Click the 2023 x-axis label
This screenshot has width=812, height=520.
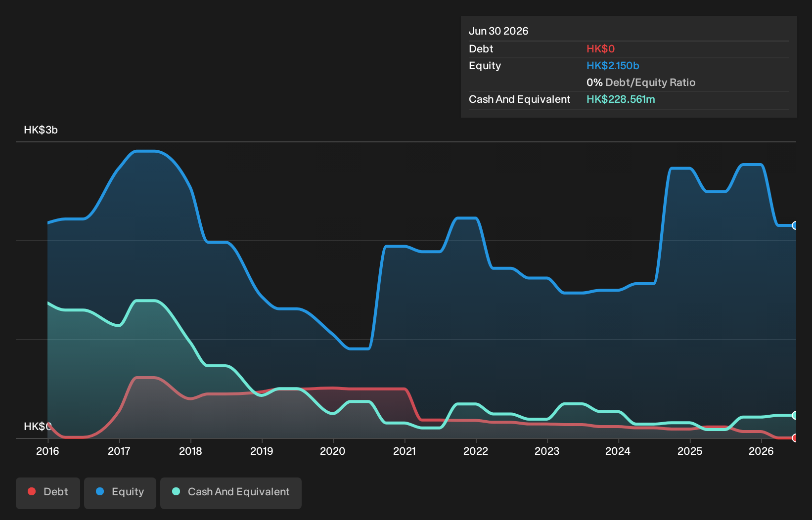pyautogui.click(x=547, y=451)
